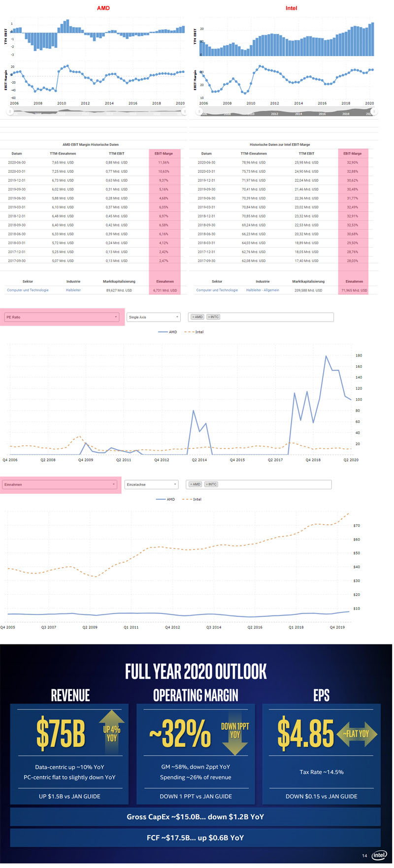Select the 7,65 Mrd. USD revenue cell

(x=63, y=162)
